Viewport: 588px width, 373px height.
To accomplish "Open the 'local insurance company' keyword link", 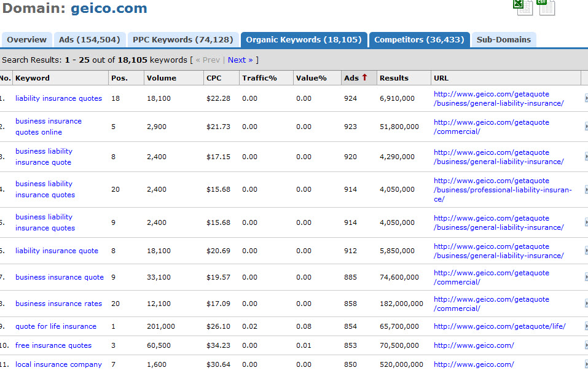I will (58, 364).
